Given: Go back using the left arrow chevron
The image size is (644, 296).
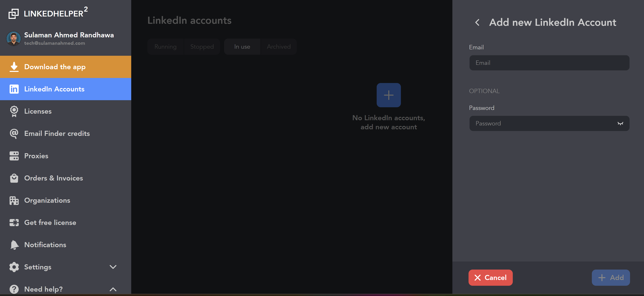Looking at the screenshot, I should coord(477,23).
